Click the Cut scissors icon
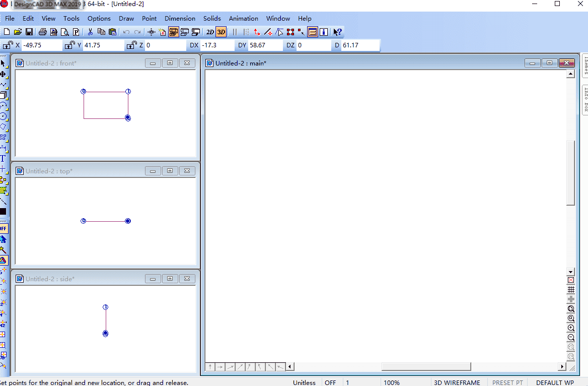 (90, 32)
